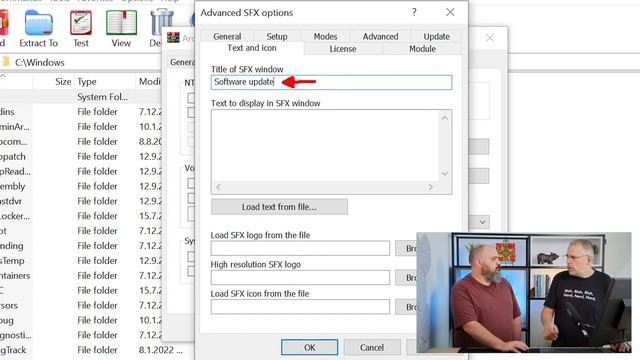Image resolution: width=640 pixels, height=360 pixels.
Task: Open the Module tab
Action: point(422,49)
